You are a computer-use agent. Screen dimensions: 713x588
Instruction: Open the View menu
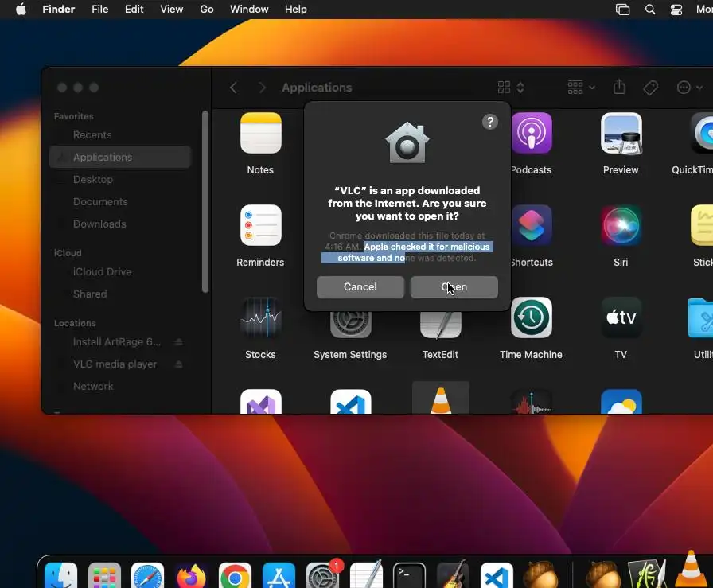pyautogui.click(x=171, y=9)
